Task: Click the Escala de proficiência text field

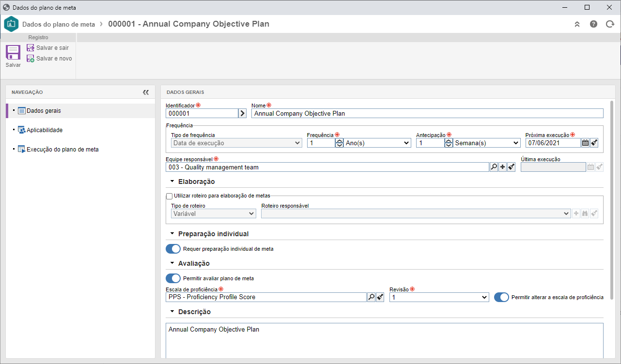Action: coord(266,297)
